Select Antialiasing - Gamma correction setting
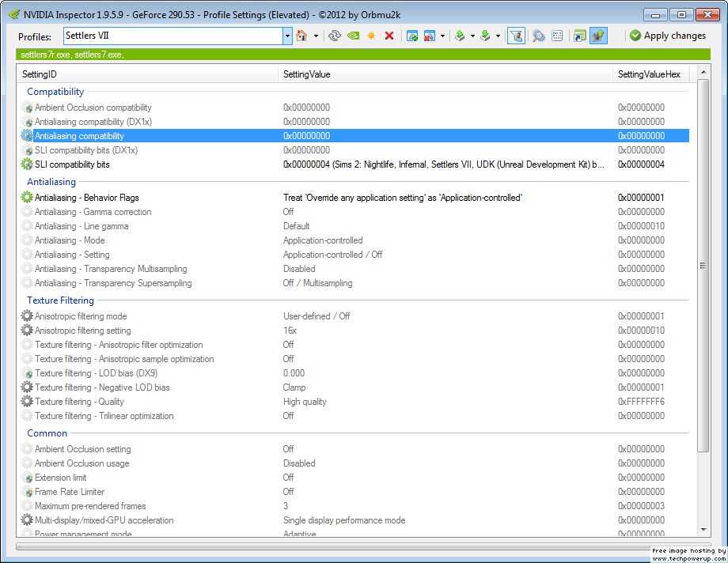Image resolution: width=728 pixels, height=563 pixels. (x=354, y=212)
